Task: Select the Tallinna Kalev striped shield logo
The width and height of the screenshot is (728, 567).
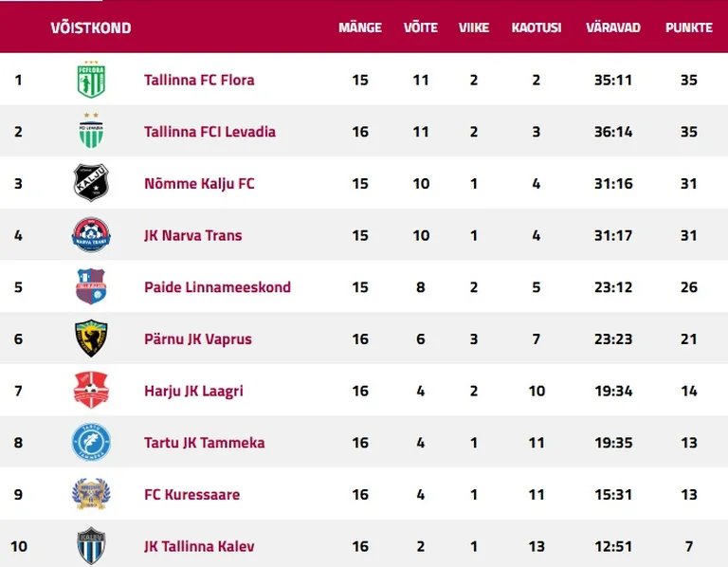Action: 91,545
